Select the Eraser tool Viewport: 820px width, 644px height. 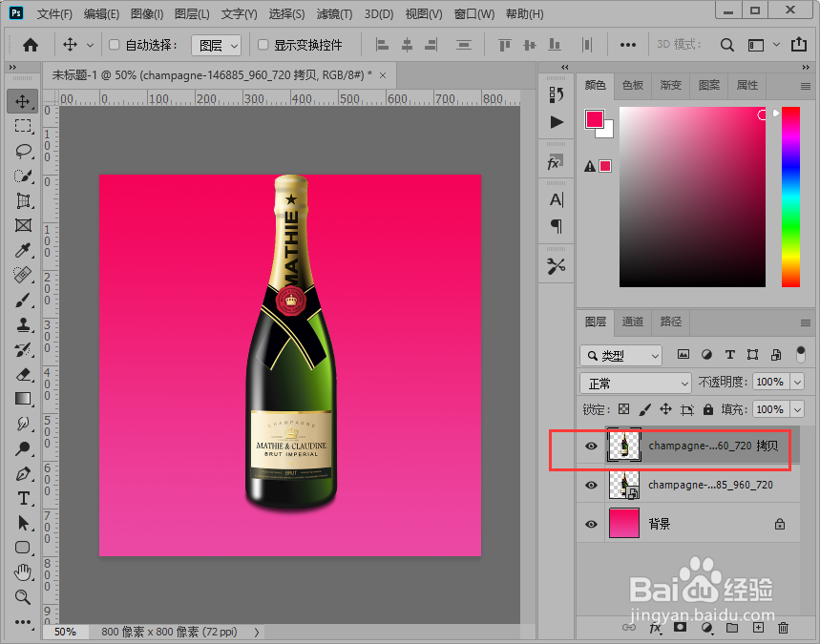(23, 374)
